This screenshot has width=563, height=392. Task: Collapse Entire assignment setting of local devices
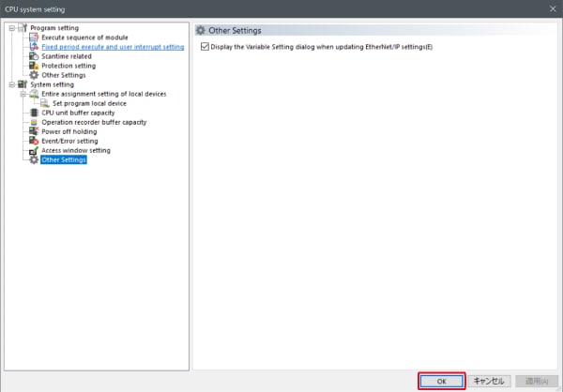click(x=23, y=94)
